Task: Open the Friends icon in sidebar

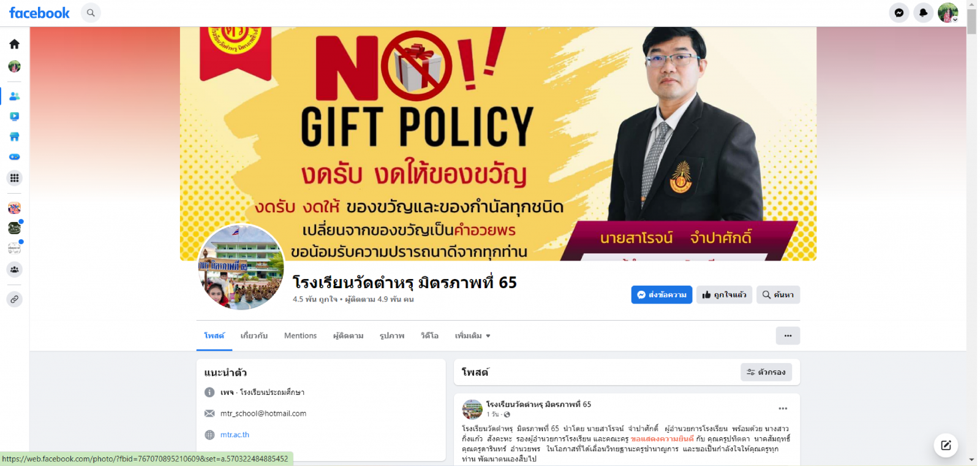Action: coord(15,96)
